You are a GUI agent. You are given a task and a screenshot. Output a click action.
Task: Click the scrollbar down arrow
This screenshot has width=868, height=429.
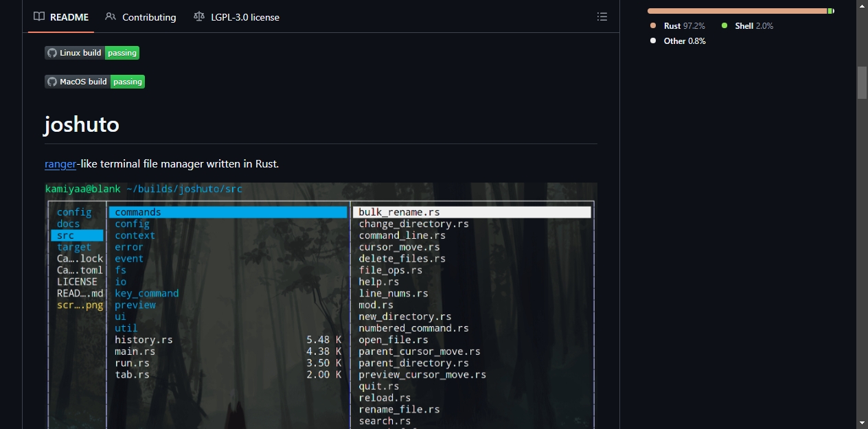(x=862, y=423)
